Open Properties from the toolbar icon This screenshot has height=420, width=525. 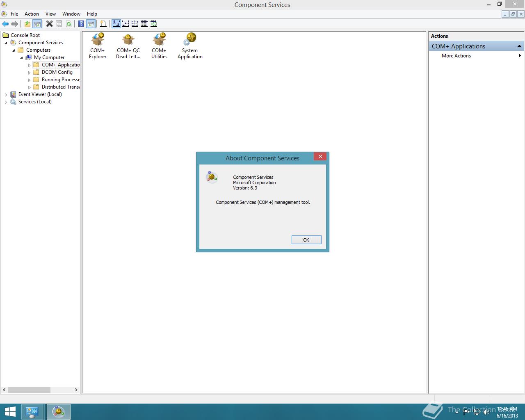[59, 24]
